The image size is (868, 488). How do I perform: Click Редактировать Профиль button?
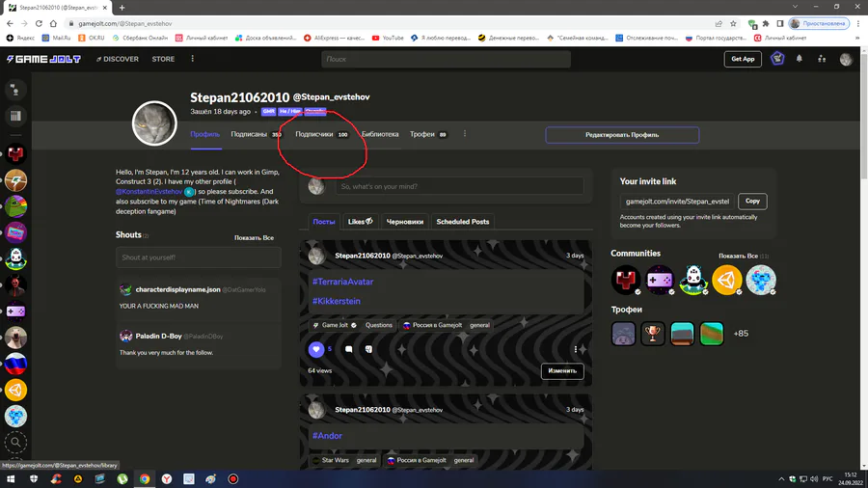pyautogui.click(x=622, y=135)
